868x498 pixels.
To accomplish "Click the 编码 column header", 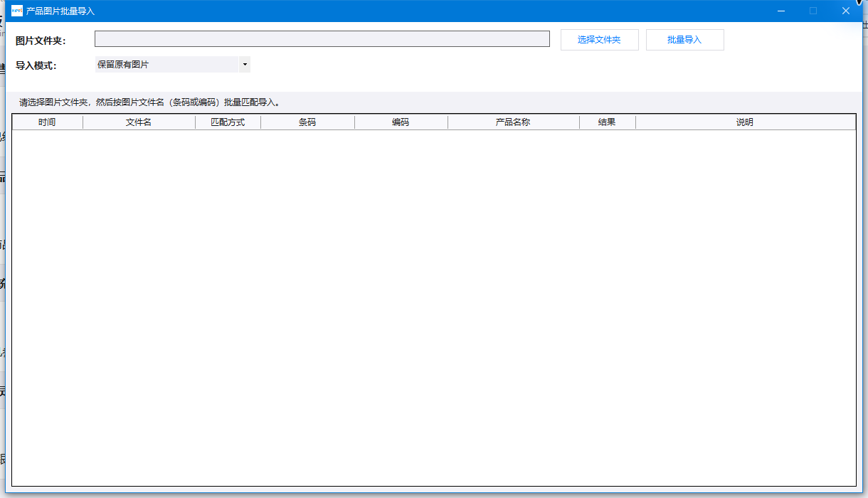I will click(401, 122).
